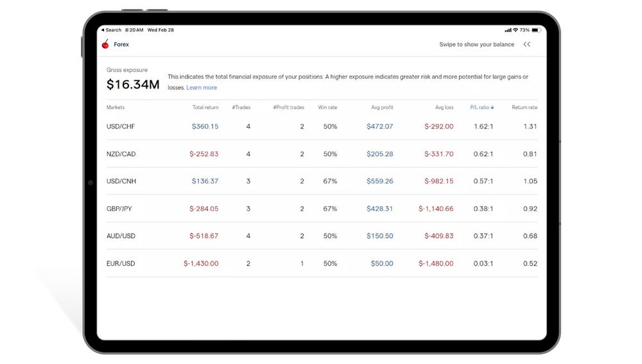
Task: Select avg loss $-1,480.00
Action: point(436,263)
